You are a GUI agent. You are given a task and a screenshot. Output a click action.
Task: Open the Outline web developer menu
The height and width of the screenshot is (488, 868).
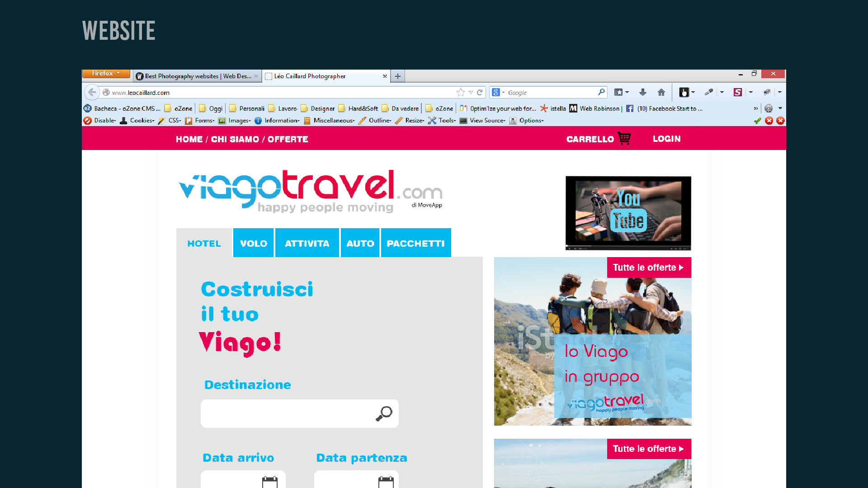[375, 121]
